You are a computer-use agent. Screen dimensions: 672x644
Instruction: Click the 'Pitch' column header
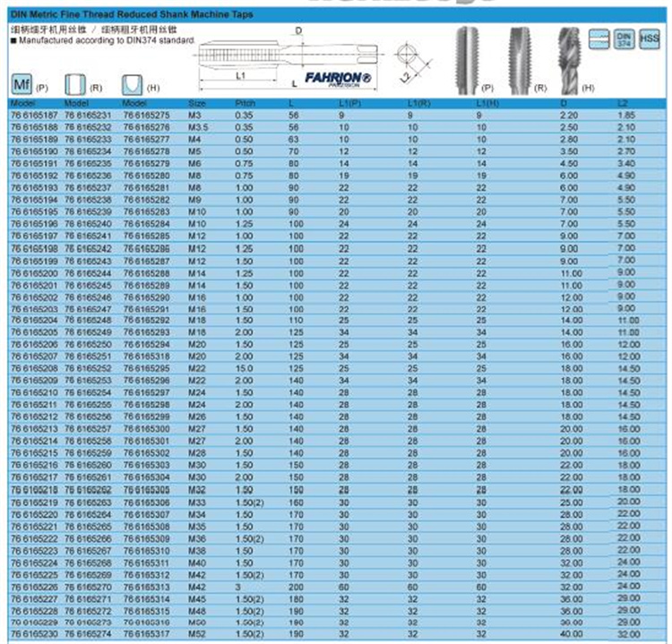(x=245, y=103)
